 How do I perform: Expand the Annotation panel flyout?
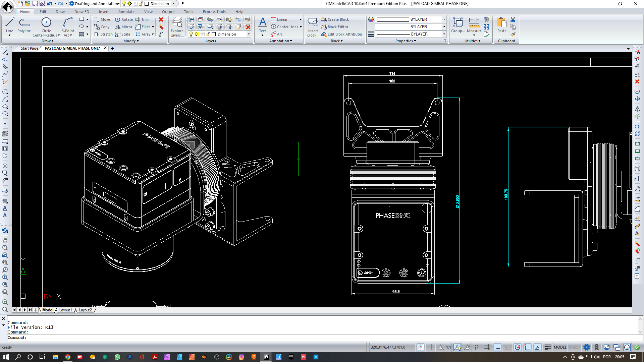(x=280, y=41)
